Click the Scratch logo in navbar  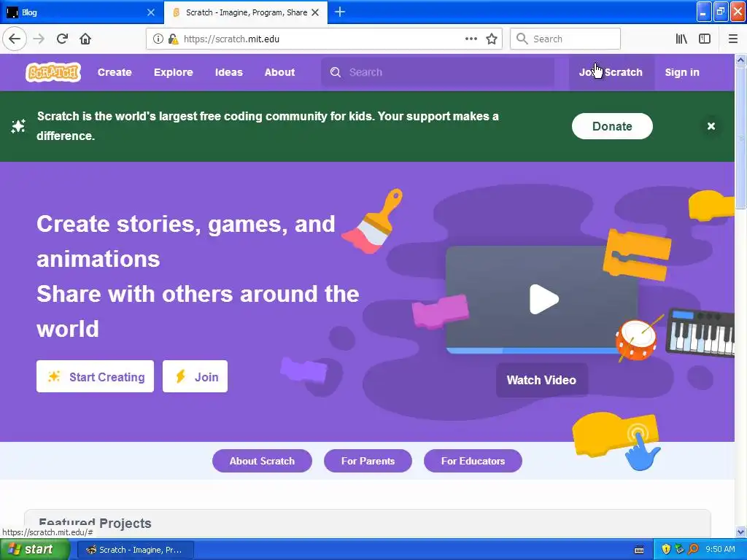coord(53,72)
